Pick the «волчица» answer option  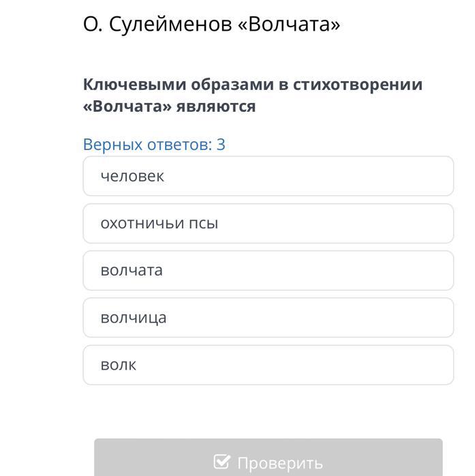coord(268,318)
